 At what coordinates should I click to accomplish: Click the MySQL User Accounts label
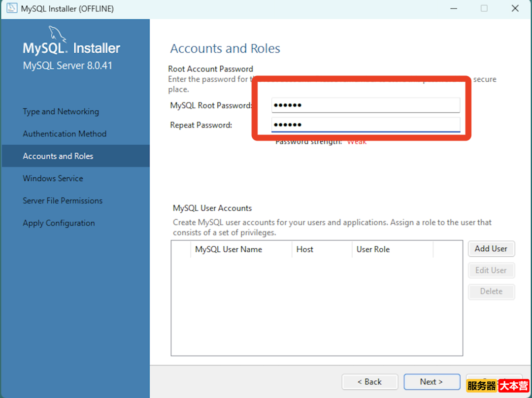212,208
